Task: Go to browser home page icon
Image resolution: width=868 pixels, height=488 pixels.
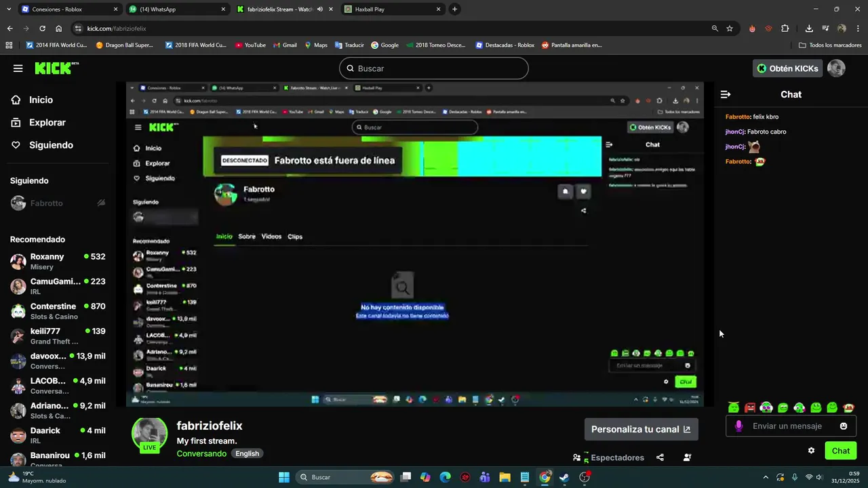Action: click(x=59, y=28)
